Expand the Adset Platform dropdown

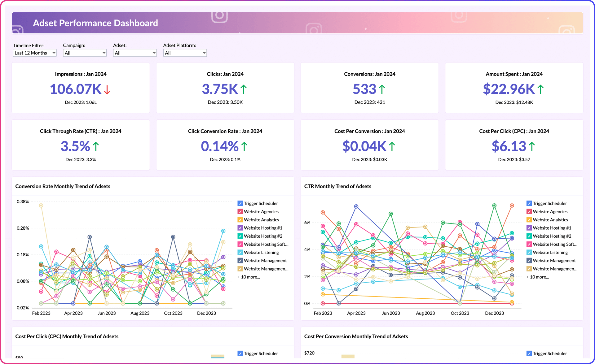point(185,53)
